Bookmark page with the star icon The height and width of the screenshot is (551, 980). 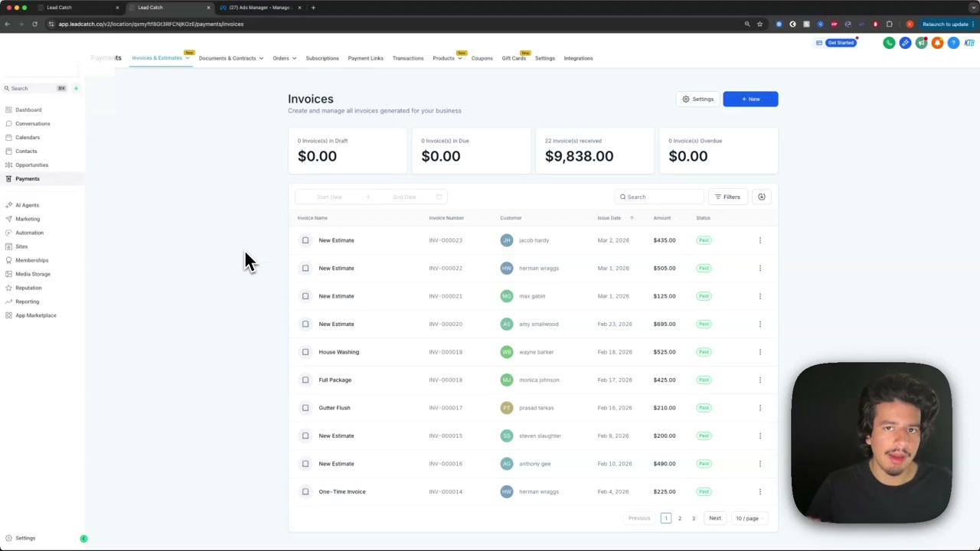(759, 24)
